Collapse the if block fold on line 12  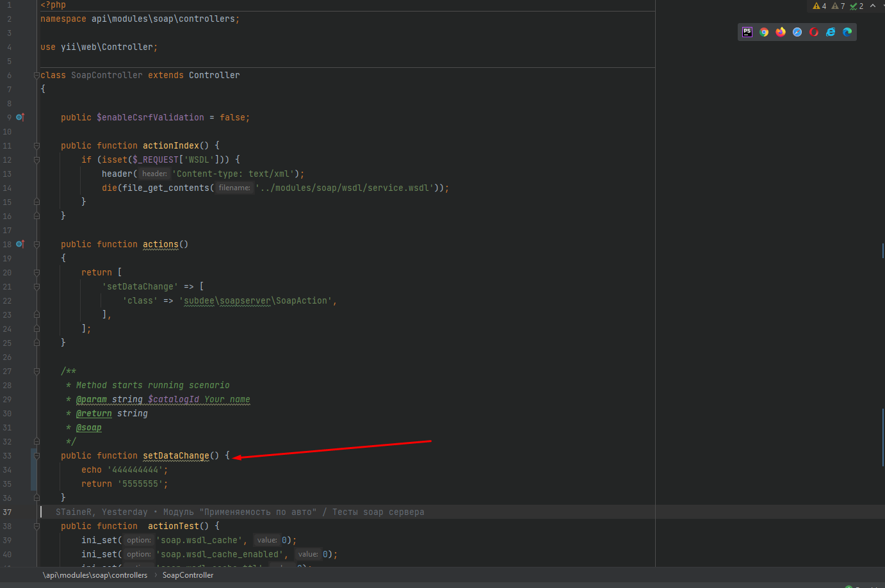click(x=37, y=159)
